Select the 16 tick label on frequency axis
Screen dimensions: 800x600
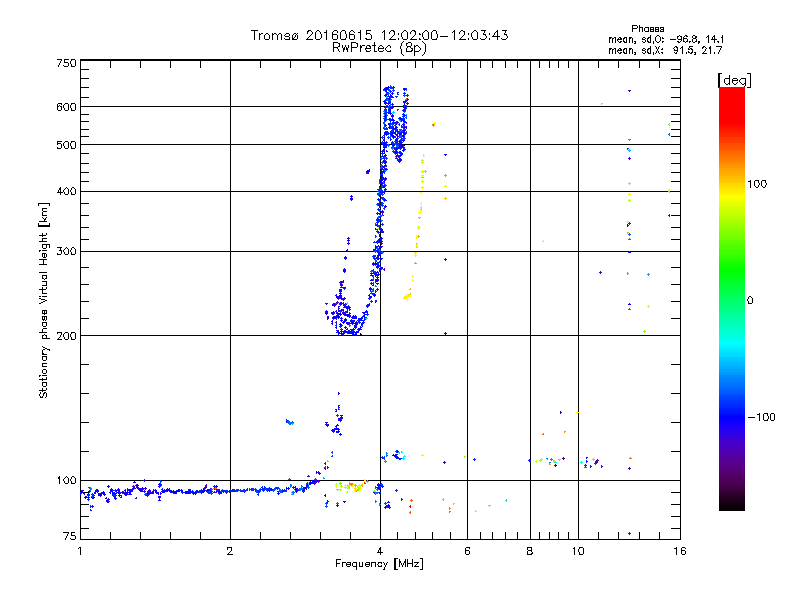click(x=680, y=551)
